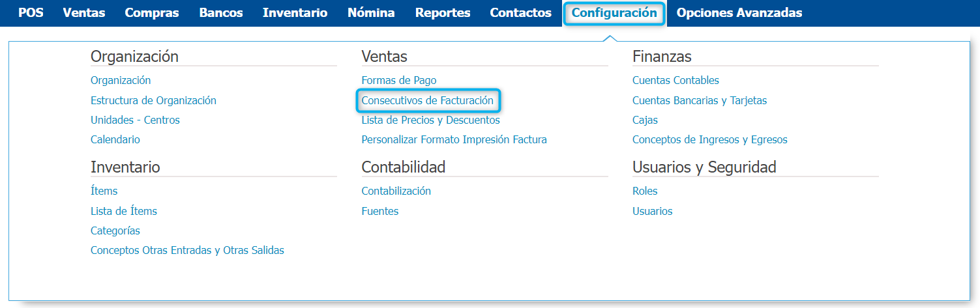Select Bancos in the menu bar

[221, 13]
